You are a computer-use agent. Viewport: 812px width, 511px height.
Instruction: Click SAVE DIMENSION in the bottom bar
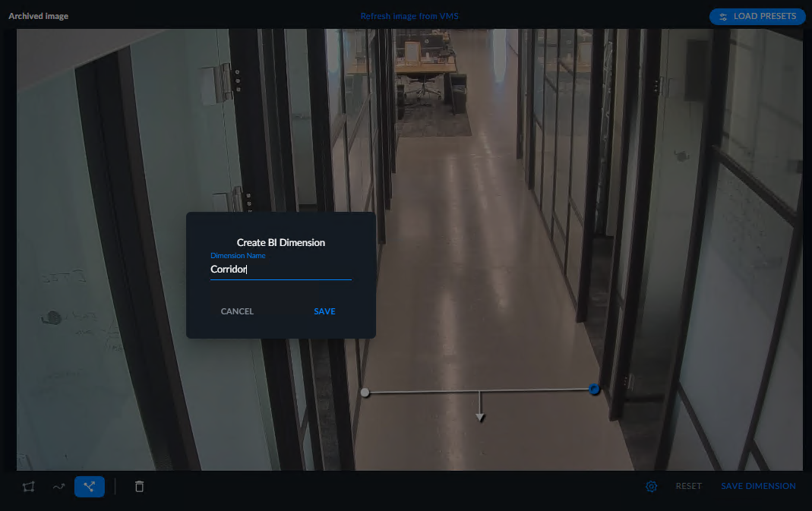(758, 486)
